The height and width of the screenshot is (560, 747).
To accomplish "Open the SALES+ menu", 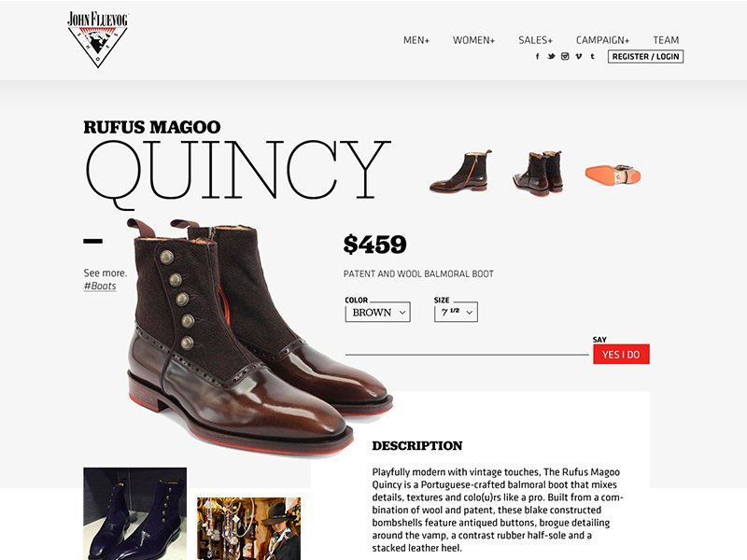I will [x=535, y=40].
